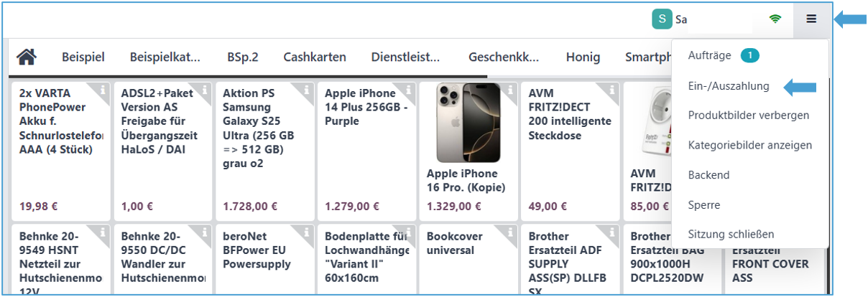868x297 pixels.
Task: Click the green Wi-Fi status icon
Action: 775,19
